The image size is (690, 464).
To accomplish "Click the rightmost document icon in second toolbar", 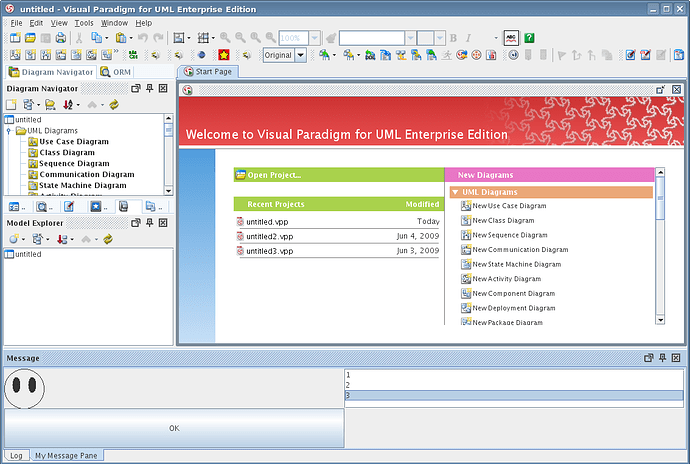I will (679, 55).
